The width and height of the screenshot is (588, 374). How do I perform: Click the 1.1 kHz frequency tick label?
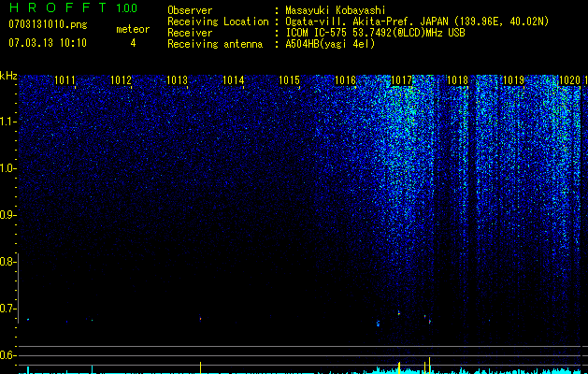[x=7, y=122]
